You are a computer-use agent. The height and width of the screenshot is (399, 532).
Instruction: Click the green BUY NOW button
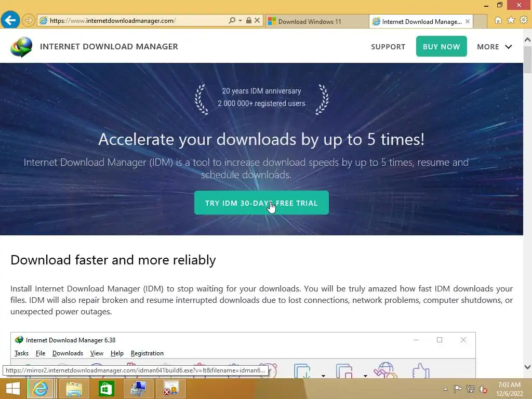click(x=442, y=46)
